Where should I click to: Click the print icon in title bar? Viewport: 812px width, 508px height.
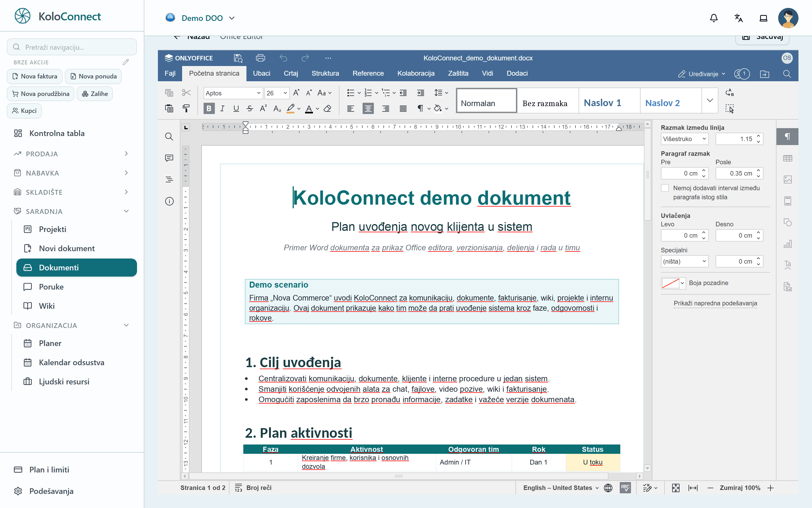click(x=261, y=58)
